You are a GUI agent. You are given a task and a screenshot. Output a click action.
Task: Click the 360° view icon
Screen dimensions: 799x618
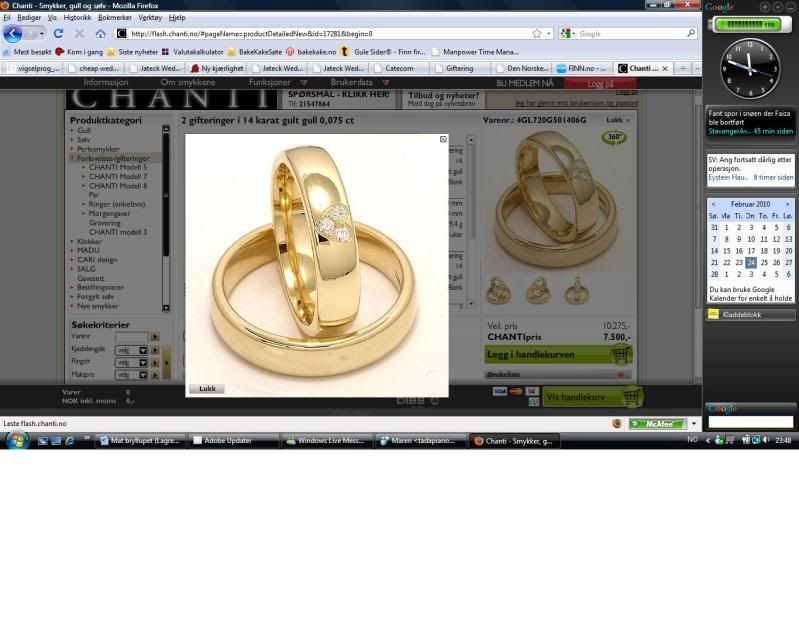pos(616,136)
